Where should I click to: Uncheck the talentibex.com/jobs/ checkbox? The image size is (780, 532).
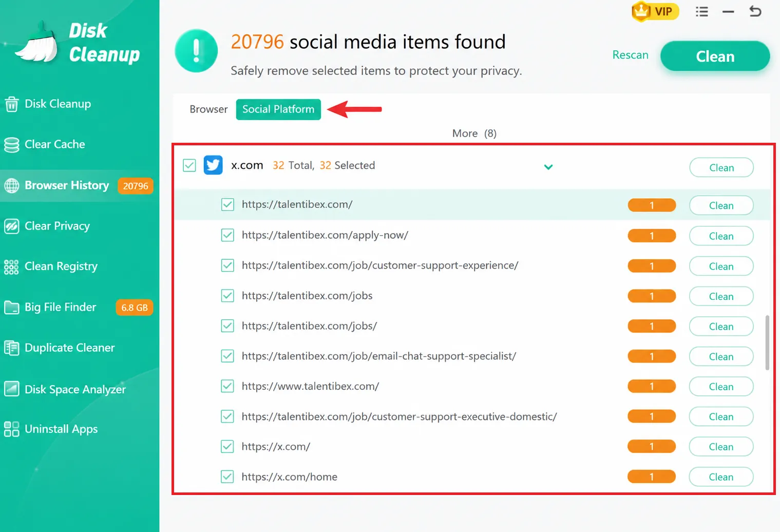[x=227, y=326]
